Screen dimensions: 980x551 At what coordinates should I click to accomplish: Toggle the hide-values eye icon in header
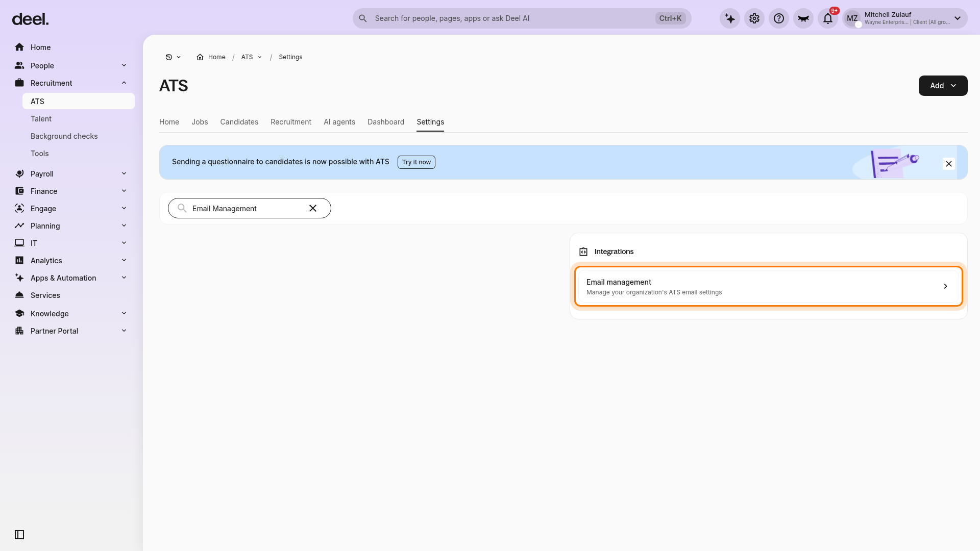click(803, 18)
